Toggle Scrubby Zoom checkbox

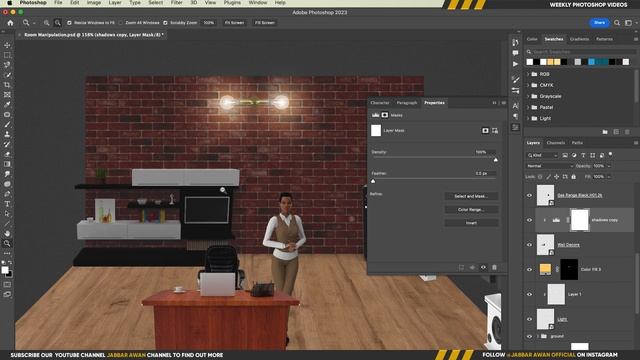click(x=165, y=23)
